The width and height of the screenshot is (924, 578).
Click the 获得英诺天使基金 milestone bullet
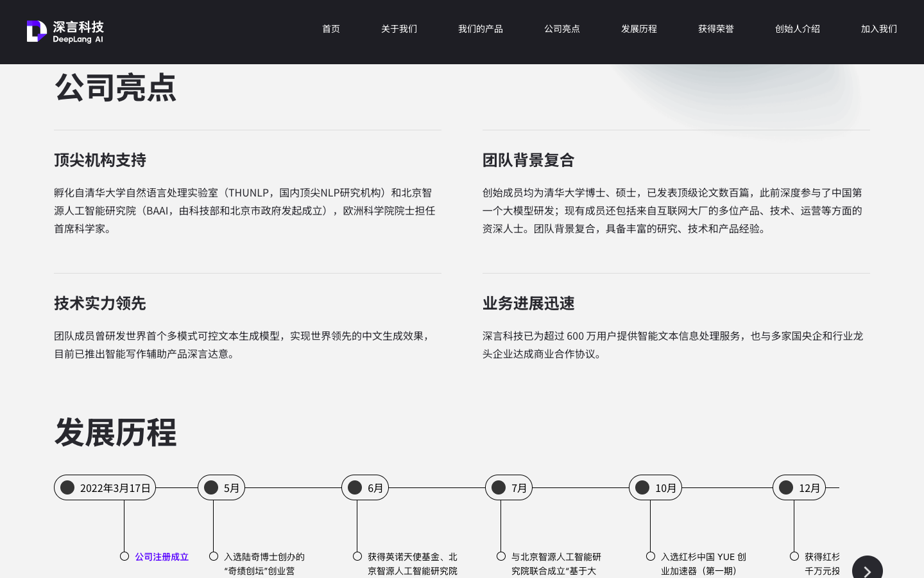[x=357, y=556]
